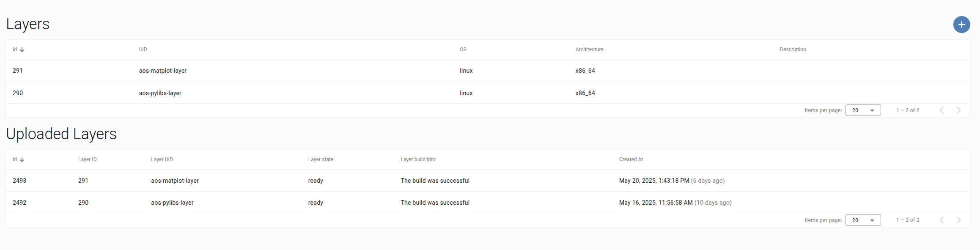Click the UID column header in Layers
The width and height of the screenshot is (980, 250).
coord(143,49)
